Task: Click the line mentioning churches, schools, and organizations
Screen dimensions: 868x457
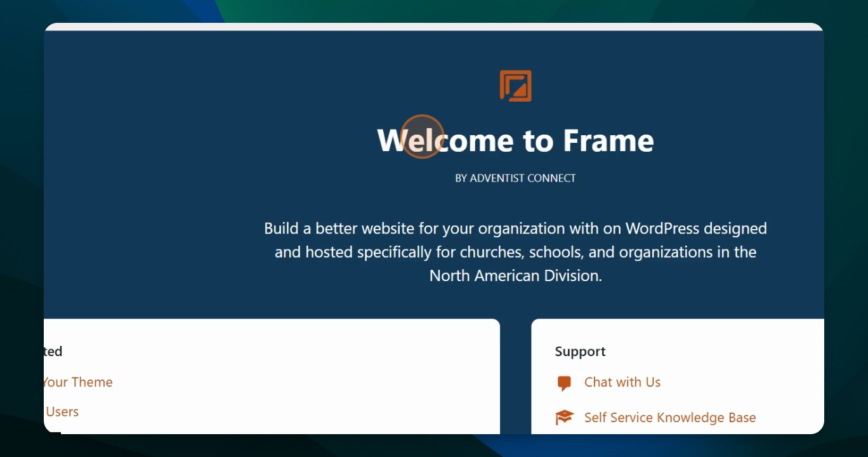Action: click(x=515, y=252)
